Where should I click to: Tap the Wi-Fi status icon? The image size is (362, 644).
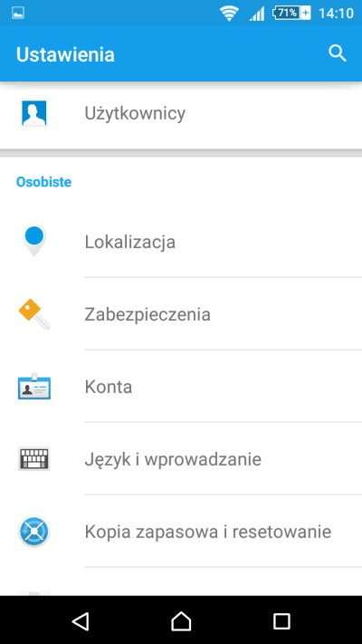coord(230,14)
